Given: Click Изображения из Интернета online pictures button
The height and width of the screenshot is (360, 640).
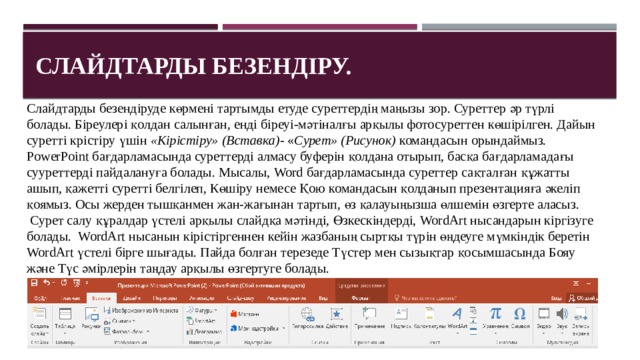Looking at the screenshot, I should pyautogui.click(x=141, y=311).
